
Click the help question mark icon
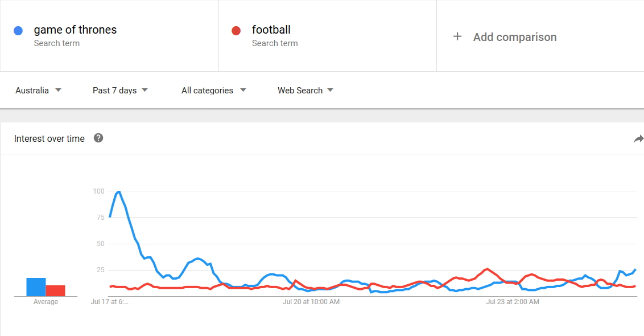[x=98, y=138]
